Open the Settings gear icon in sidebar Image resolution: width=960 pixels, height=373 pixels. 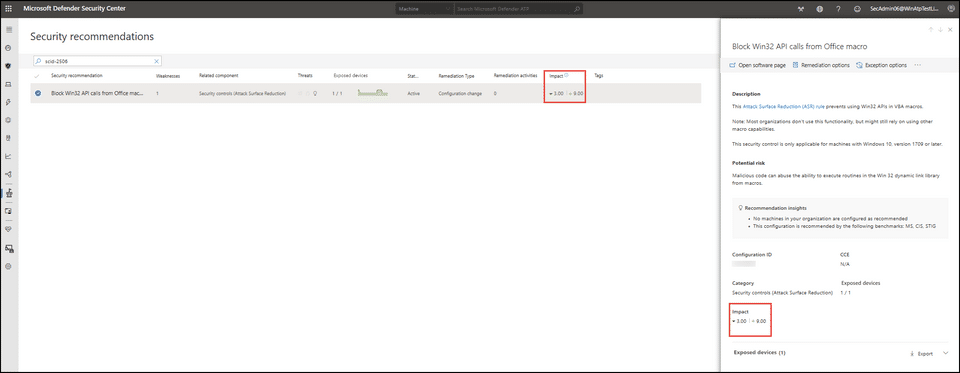point(9,266)
